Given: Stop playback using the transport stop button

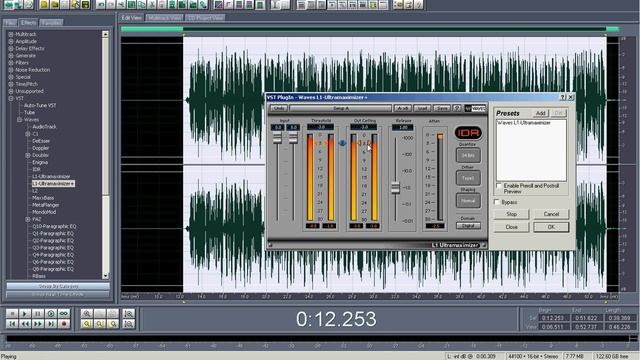Looking at the screenshot, I should click(12, 313).
